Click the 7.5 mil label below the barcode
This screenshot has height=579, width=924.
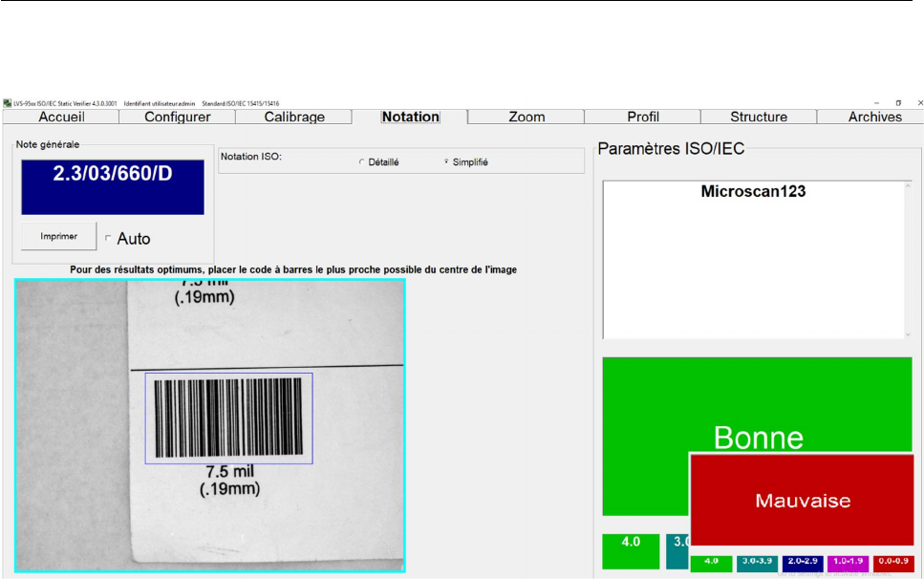point(230,472)
